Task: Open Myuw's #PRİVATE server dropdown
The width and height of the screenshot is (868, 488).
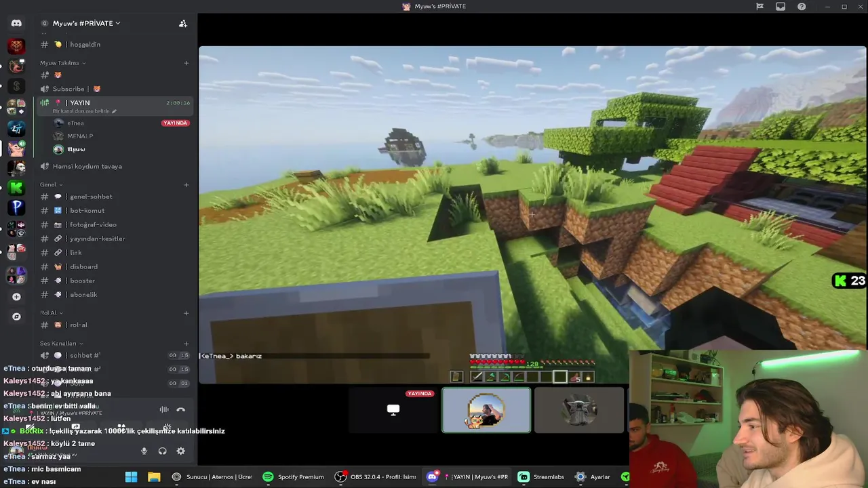Action: pos(86,23)
